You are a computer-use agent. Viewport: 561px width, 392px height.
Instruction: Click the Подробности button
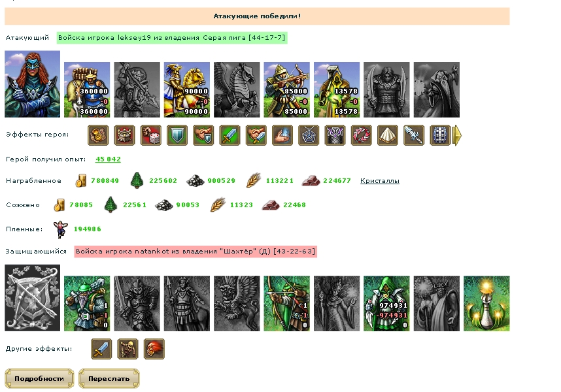click(x=39, y=378)
